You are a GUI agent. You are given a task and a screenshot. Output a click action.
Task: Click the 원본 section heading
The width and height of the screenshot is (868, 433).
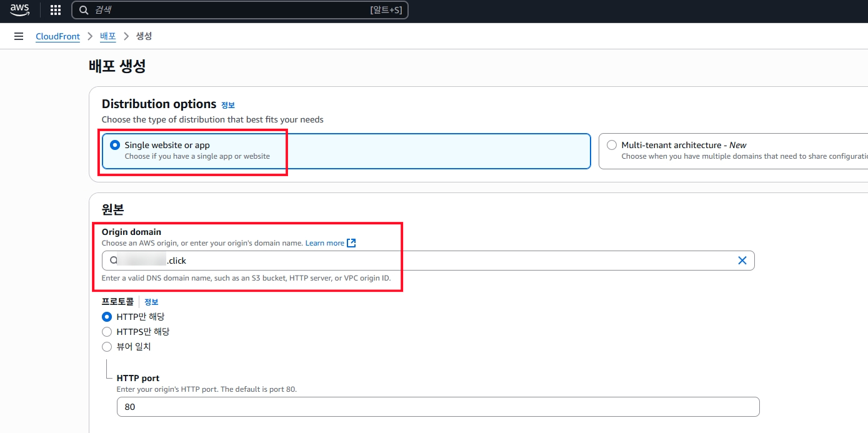(113, 209)
